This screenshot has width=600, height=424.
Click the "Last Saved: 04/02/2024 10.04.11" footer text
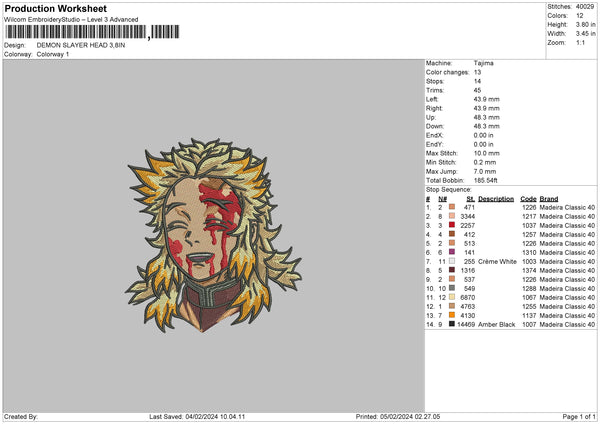(197, 417)
